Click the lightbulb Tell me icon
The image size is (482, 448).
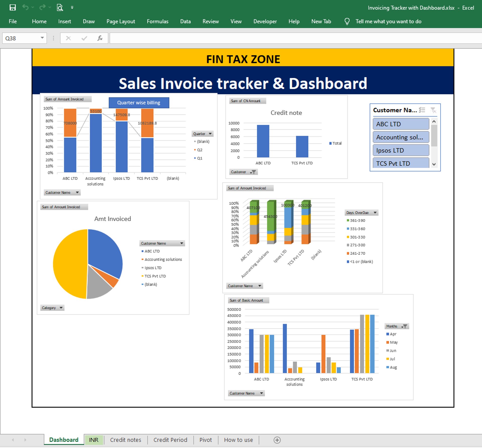347,21
